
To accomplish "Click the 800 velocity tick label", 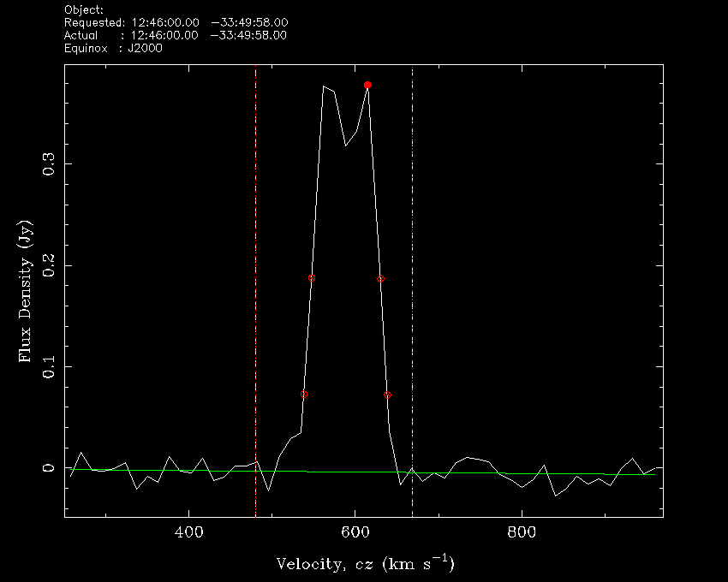I will click(x=522, y=532).
